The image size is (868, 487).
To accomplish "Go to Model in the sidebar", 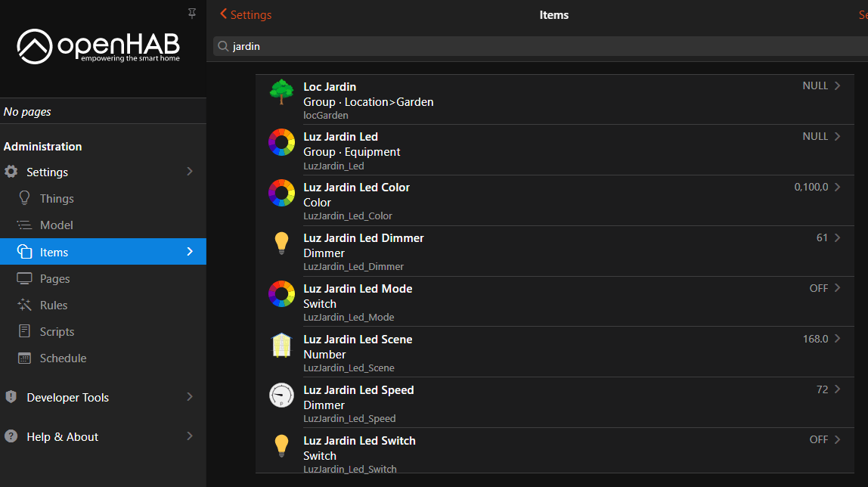I will (x=103, y=225).
